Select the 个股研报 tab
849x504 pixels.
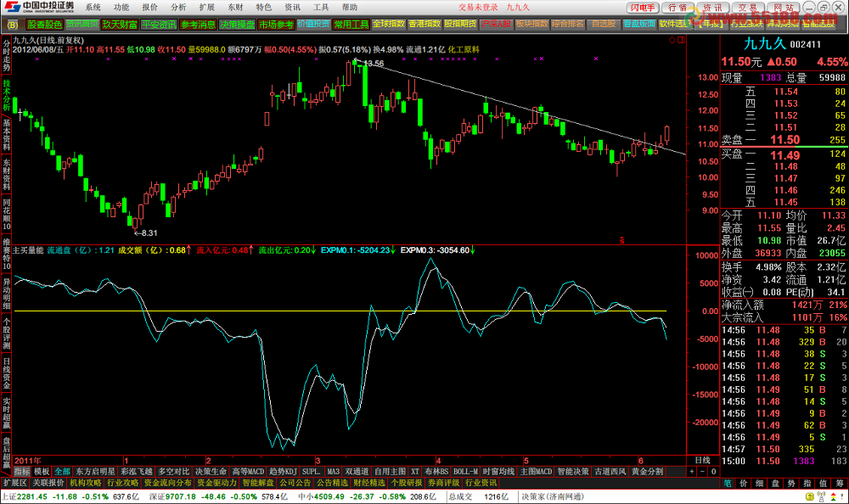tap(406, 482)
